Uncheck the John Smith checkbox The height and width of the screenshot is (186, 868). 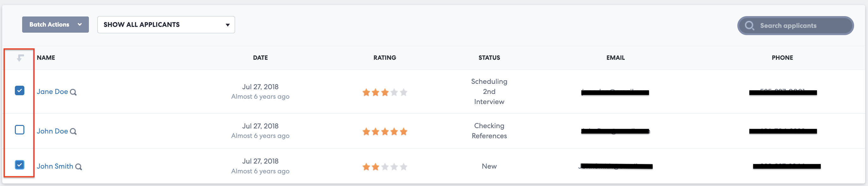click(20, 165)
